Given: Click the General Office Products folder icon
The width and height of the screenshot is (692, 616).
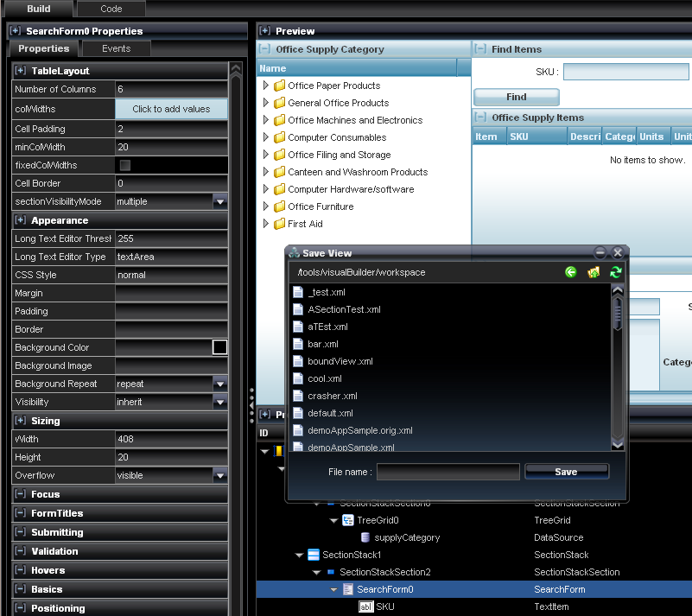Looking at the screenshot, I should 279,102.
